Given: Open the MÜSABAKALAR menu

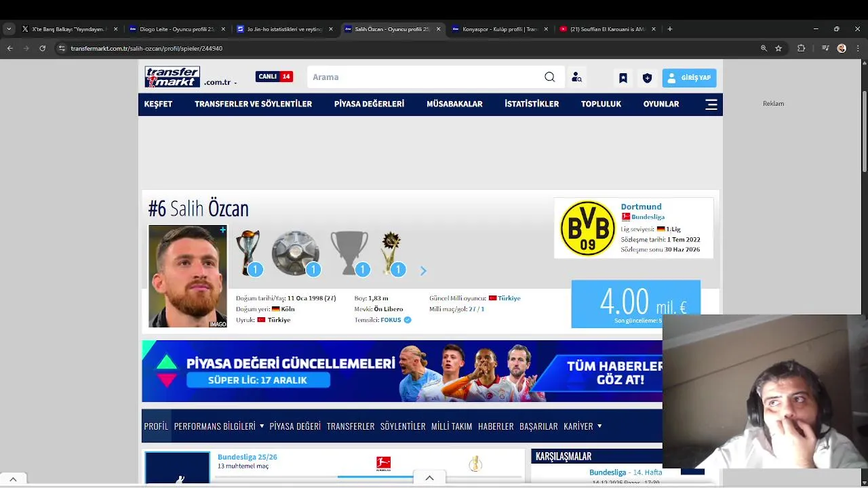Looking at the screenshot, I should (x=454, y=104).
